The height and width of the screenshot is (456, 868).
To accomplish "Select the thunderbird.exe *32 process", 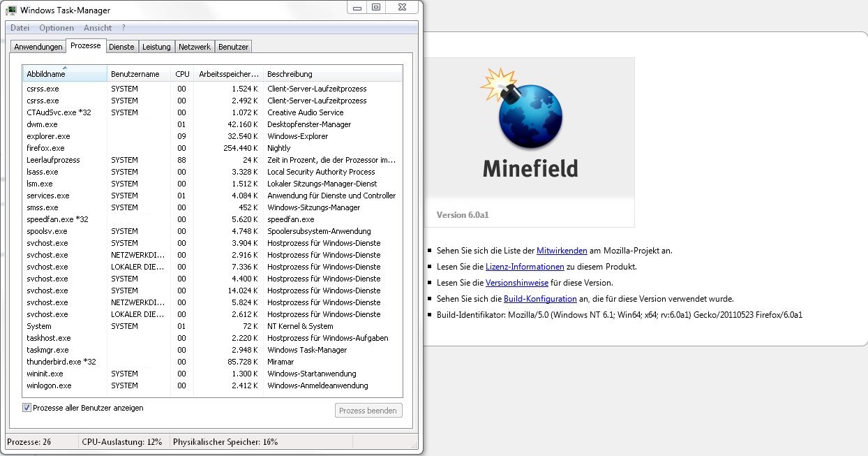I will click(x=212, y=362).
